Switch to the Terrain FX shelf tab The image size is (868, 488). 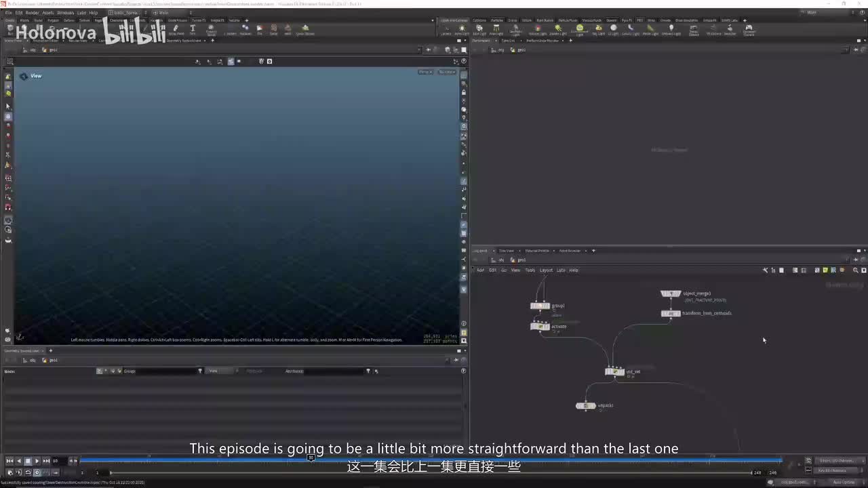(x=199, y=20)
